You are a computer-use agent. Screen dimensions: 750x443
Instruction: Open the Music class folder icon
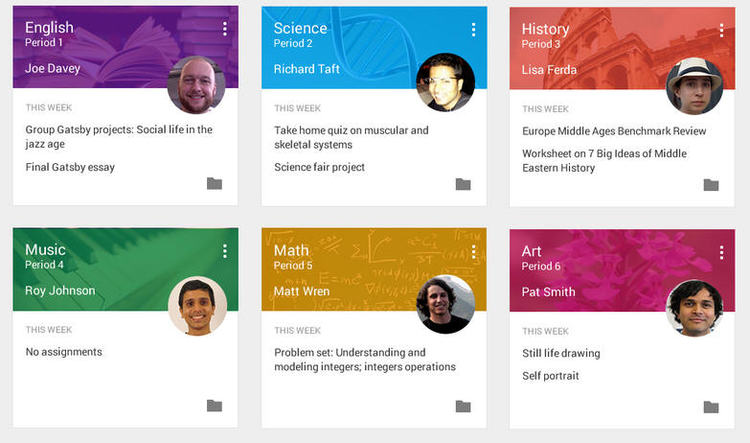pos(214,405)
